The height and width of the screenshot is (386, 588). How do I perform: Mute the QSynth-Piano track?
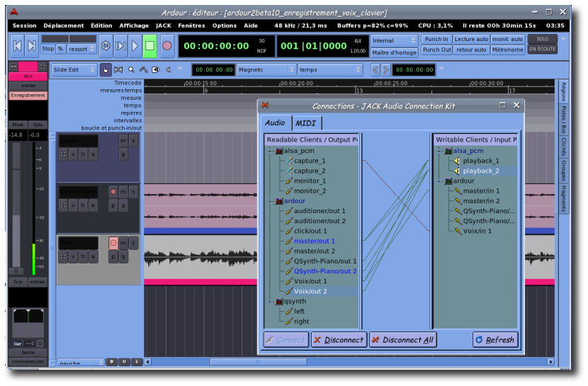coord(123,192)
